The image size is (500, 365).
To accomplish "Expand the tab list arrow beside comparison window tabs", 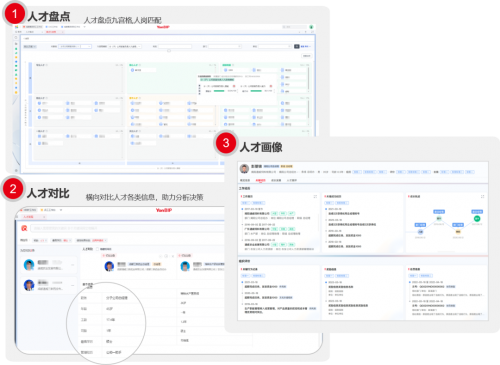I will tap(61, 210).
